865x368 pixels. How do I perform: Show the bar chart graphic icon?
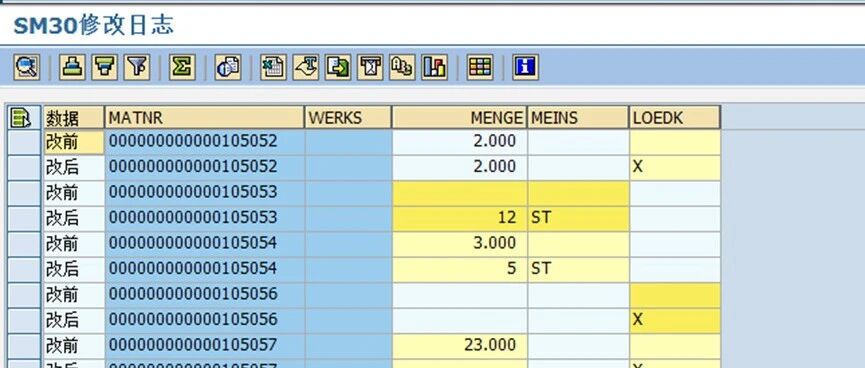click(435, 67)
